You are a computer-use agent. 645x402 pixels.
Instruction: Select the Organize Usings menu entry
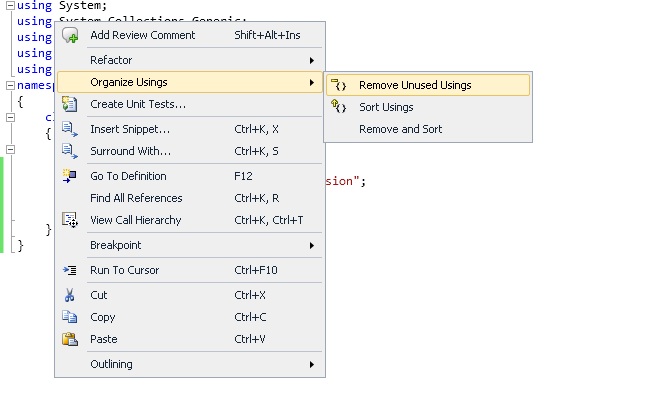129,82
